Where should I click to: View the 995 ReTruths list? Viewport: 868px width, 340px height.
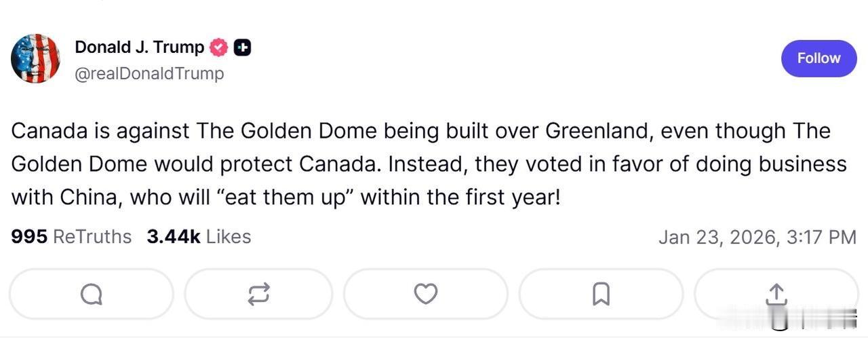[x=71, y=236]
